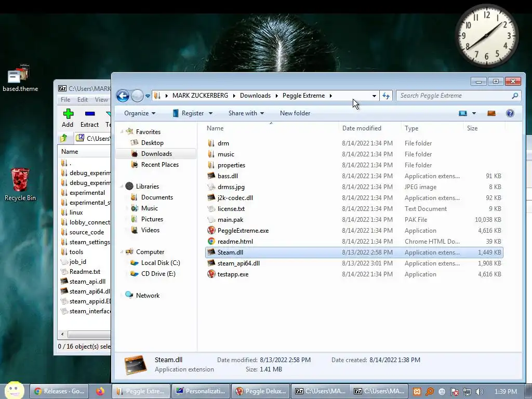Click File menu in 7-Zip window
Viewport: 532px width, 399px height.
65,100
